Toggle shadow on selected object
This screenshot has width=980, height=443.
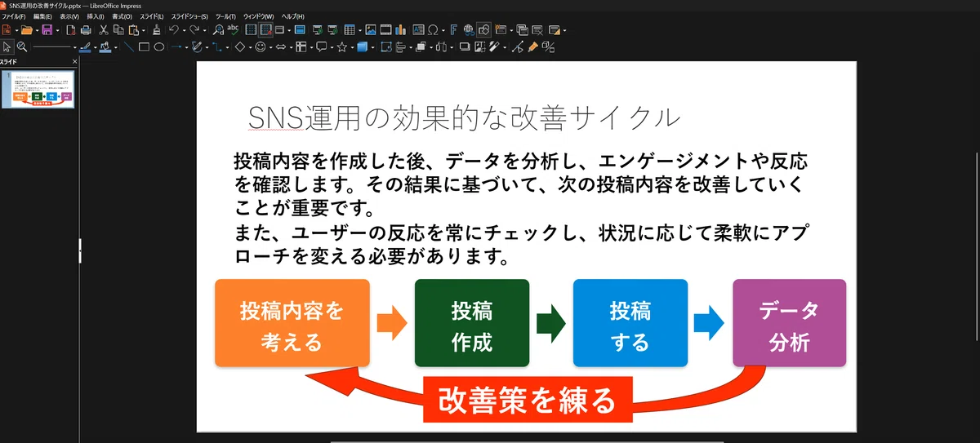[465, 47]
